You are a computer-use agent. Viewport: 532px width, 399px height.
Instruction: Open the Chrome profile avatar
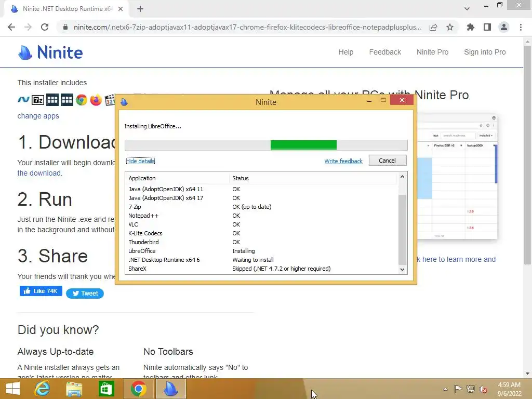click(504, 27)
